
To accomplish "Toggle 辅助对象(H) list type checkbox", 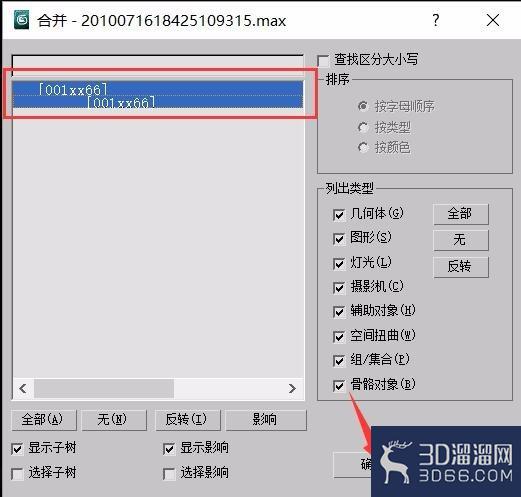I will tap(339, 312).
